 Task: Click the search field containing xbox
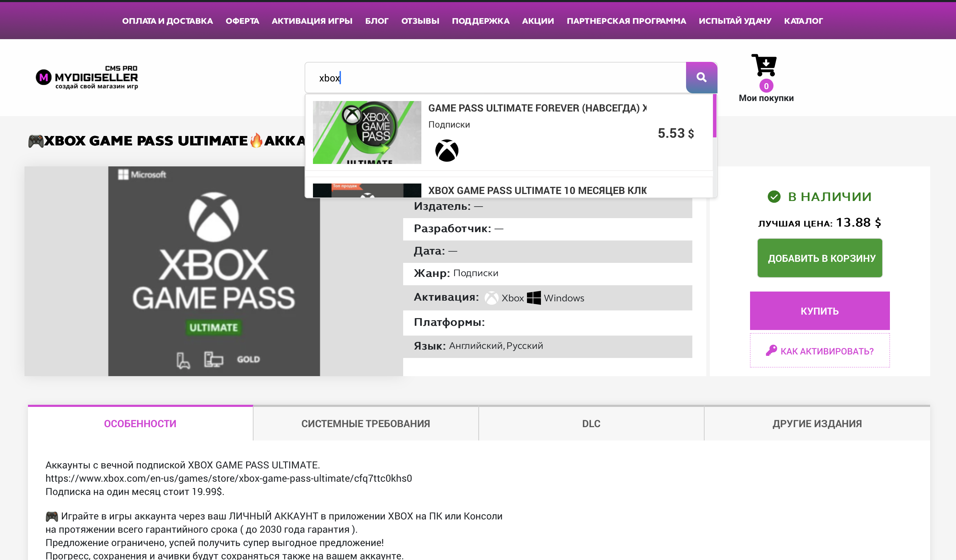(495, 78)
